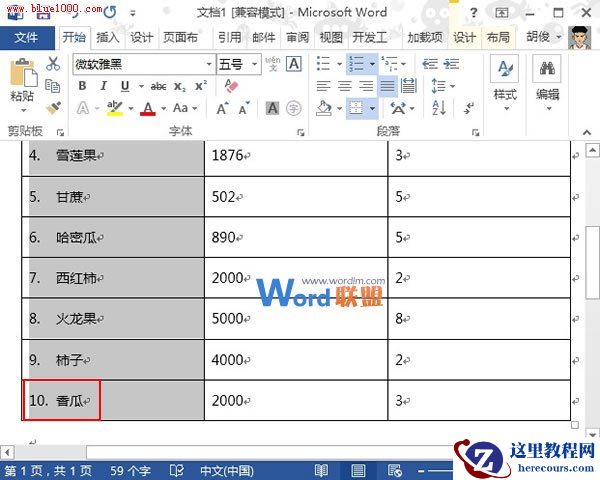
Task: Open the 编辑 Editing menu
Action: (x=547, y=84)
